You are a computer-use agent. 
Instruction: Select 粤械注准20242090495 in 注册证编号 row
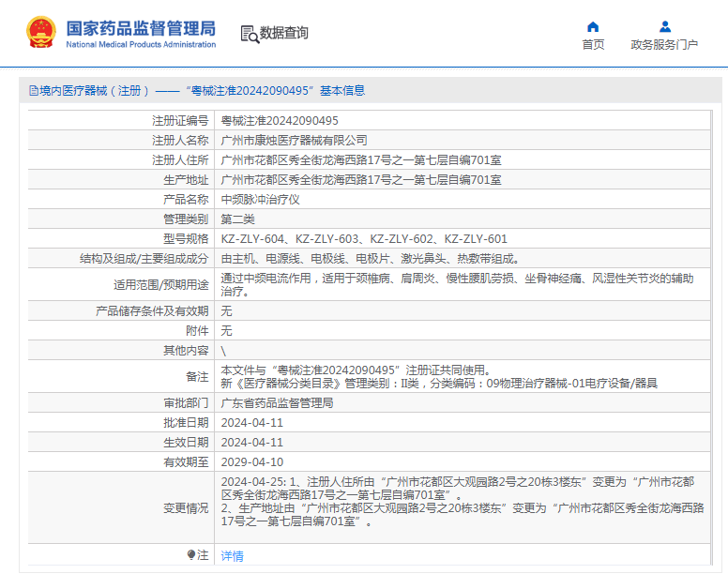(x=280, y=121)
